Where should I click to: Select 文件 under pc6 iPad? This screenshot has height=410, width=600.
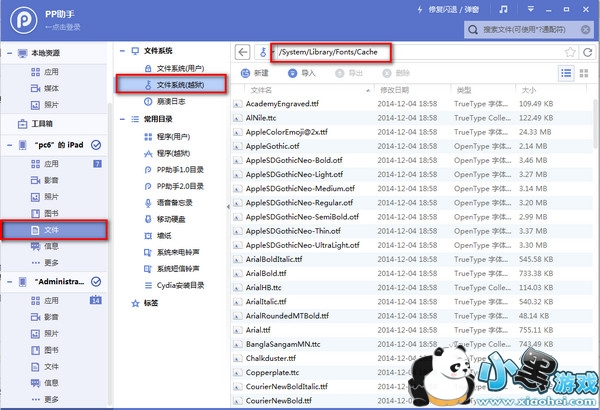tap(54, 230)
